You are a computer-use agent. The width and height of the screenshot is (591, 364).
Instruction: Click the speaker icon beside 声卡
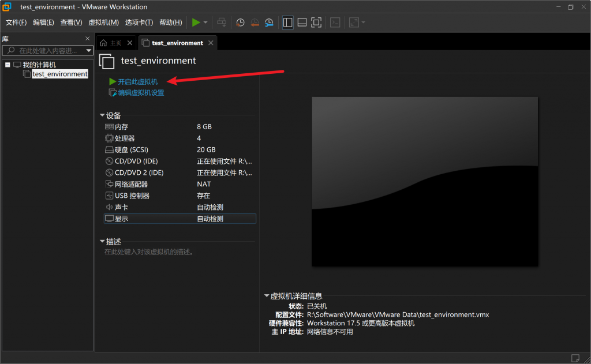pos(109,207)
